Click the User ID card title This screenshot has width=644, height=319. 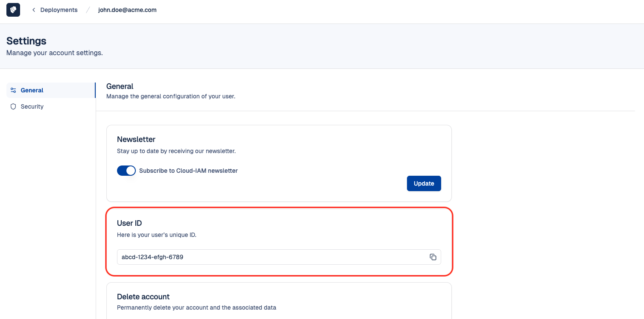click(129, 223)
